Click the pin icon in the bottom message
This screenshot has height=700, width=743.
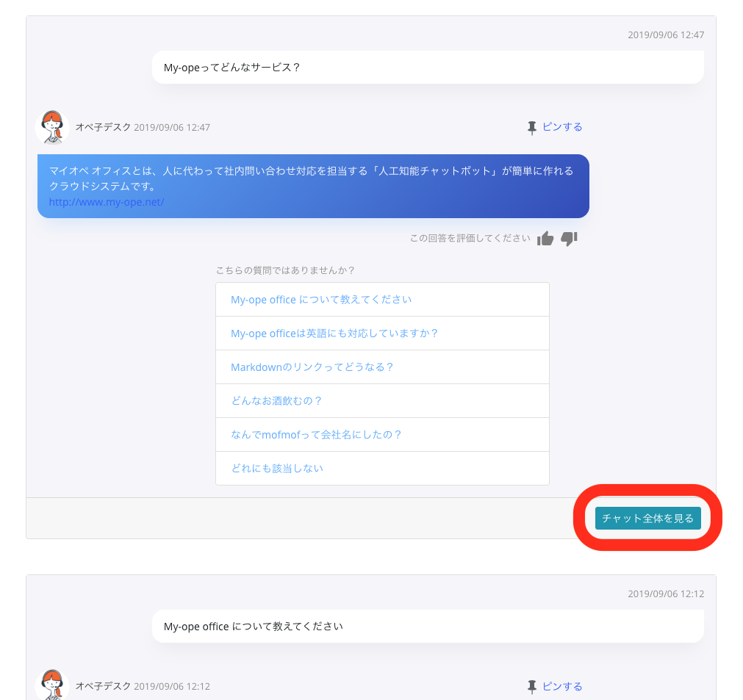(531, 686)
